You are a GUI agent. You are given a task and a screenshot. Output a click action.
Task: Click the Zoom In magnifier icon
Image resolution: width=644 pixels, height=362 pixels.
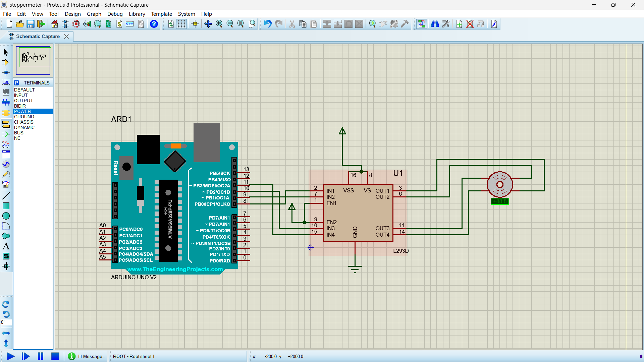pos(219,24)
